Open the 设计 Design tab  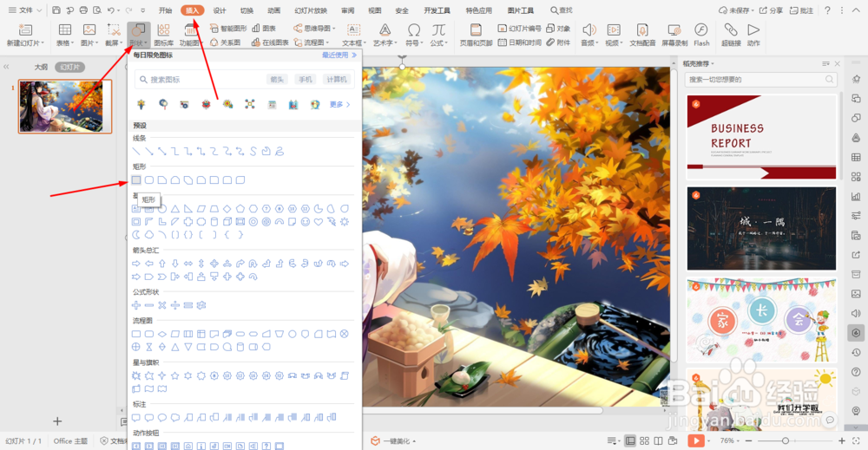(220, 10)
